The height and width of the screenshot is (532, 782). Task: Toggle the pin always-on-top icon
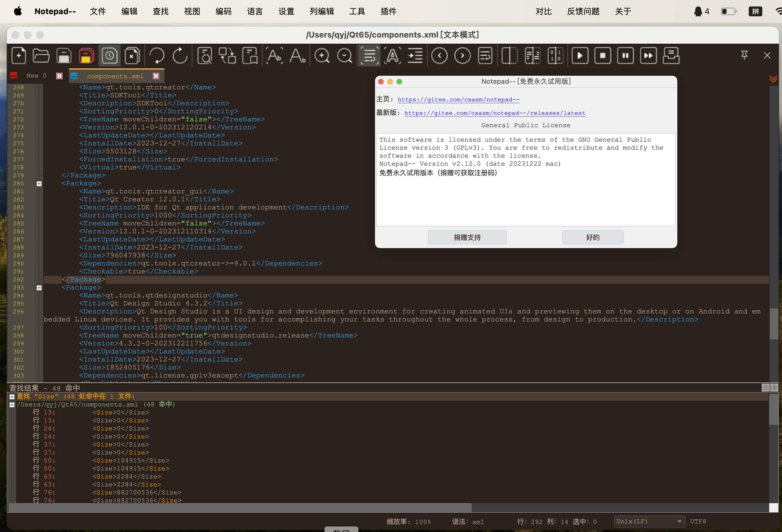[744, 55]
